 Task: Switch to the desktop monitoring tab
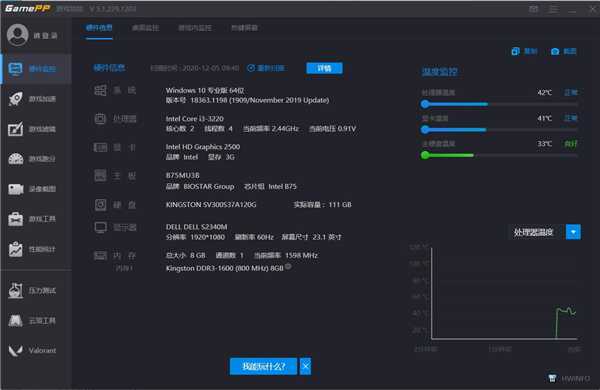[x=145, y=28]
